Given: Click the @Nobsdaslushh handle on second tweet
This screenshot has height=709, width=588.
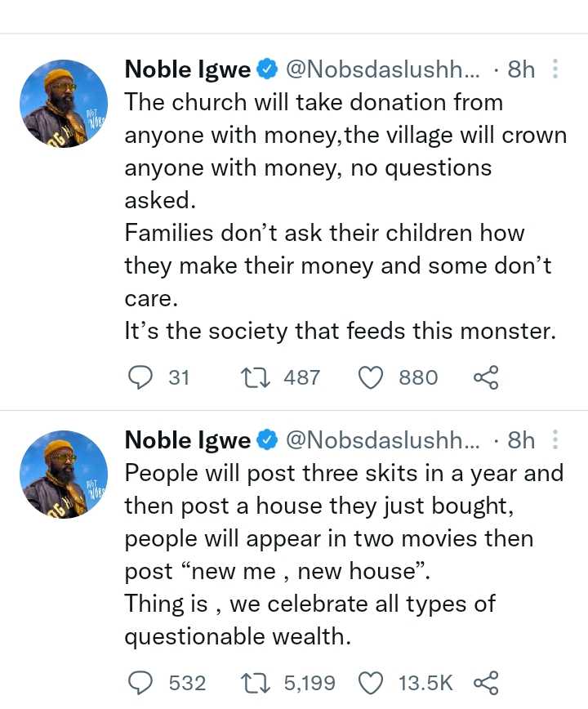Looking at the screenshot, I should pos(382,440).
